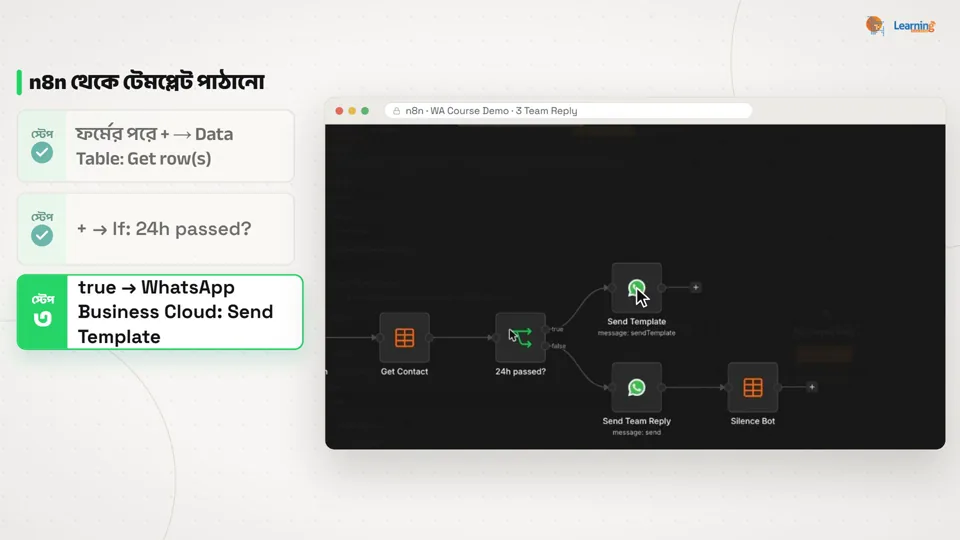Click the 'Send Team Reply' node label

(636, 421)
